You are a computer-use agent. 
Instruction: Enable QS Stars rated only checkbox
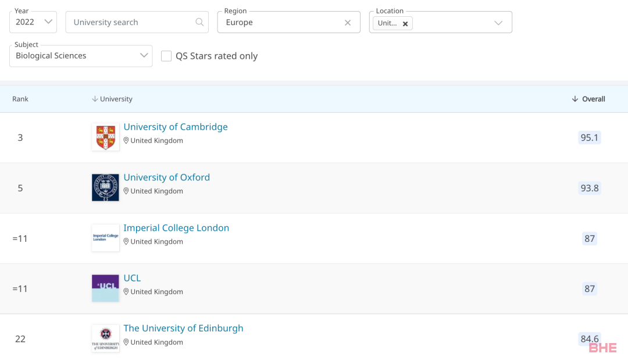pyautogui.click(x=166, y=56)
